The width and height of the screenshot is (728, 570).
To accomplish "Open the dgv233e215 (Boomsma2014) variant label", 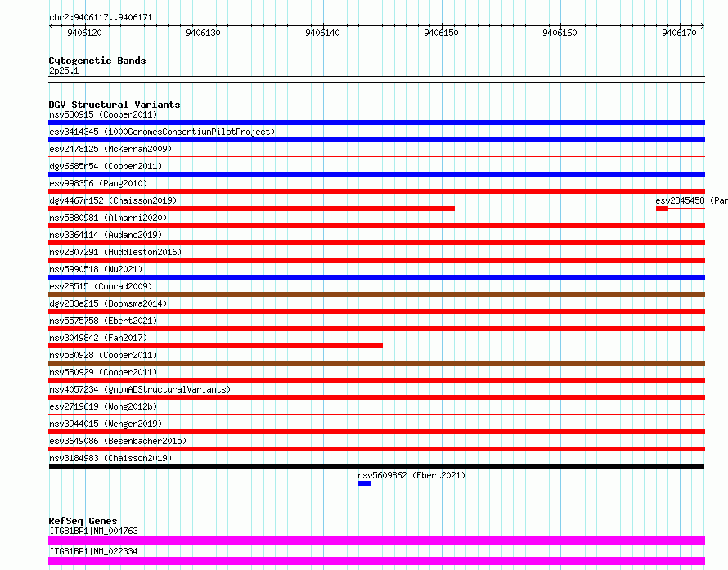I will 108,303.
